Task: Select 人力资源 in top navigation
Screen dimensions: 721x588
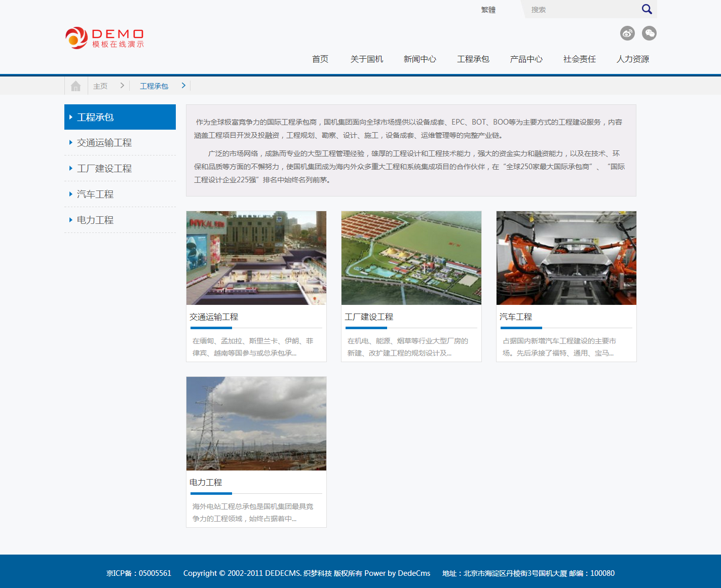Action: pyautogui.click(x=632, y=59)
